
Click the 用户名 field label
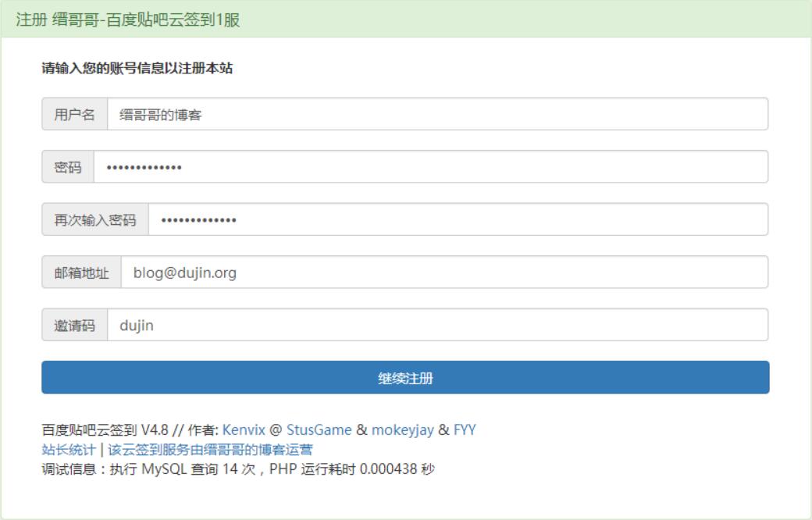(x=75, y=114)
